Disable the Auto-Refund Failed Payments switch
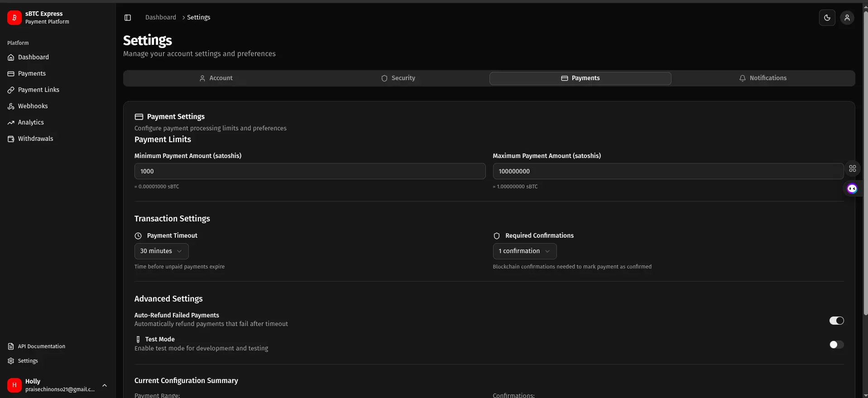Viewport: 868px width, 398px height. [x=836, y=321]
